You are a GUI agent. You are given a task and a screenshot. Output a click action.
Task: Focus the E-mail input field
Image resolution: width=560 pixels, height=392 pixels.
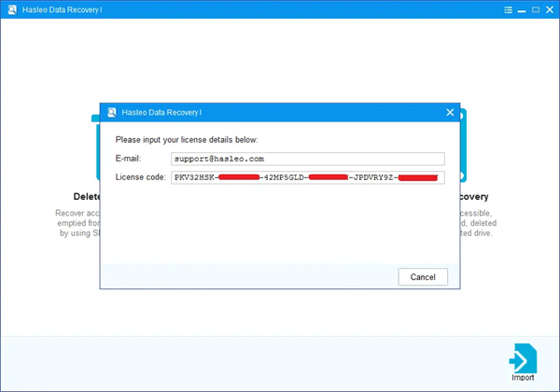(x=308, y=159)
